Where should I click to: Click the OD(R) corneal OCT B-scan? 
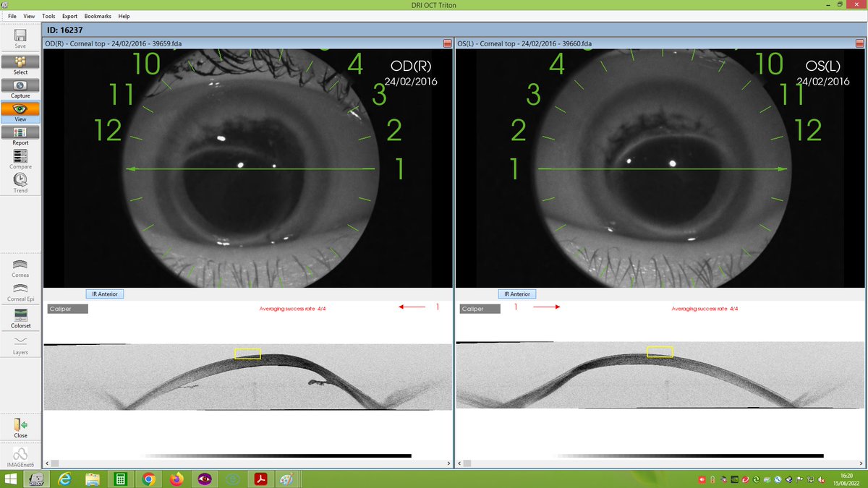[x=247, y=377]
